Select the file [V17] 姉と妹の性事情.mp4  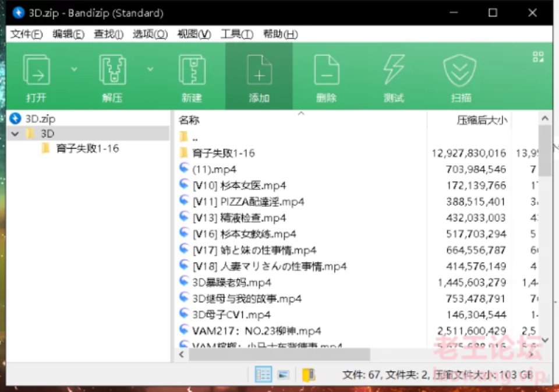tap(254, 250)
